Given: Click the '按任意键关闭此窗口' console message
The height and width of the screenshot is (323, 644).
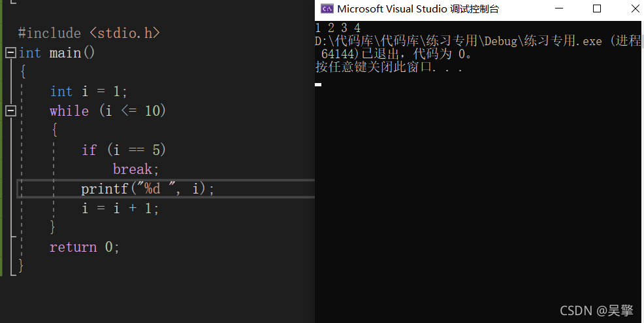Looking at the screenshot, I should 389,67.
